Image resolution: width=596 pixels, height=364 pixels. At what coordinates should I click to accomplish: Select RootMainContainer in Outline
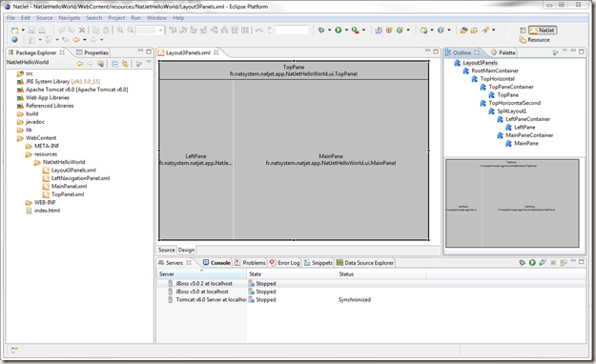[495, 71]
